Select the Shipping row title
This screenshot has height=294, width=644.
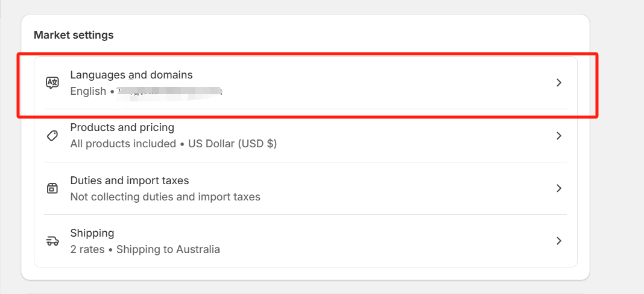(x=92, y=233)
